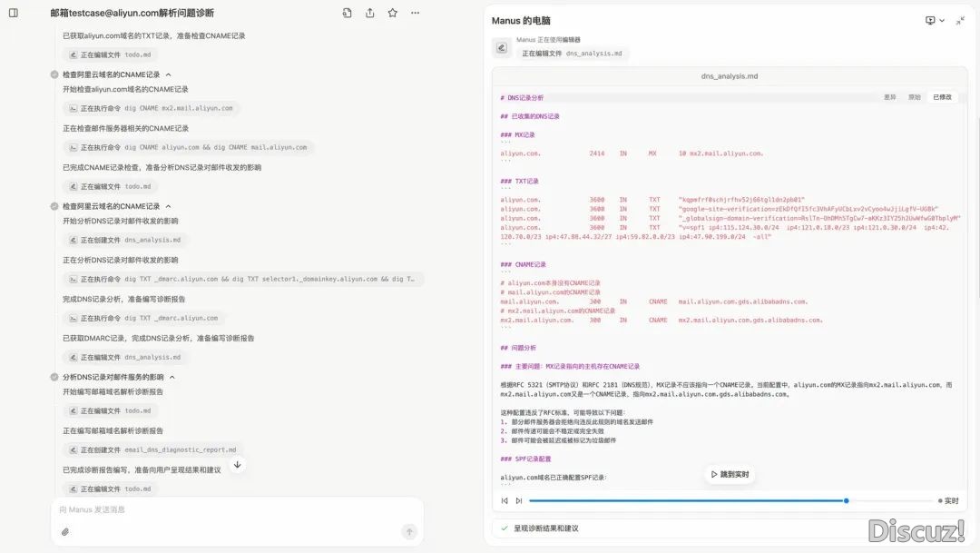Click the 跳到实时 play button
Screen dimensions: 980x553
tap(730, 474)
